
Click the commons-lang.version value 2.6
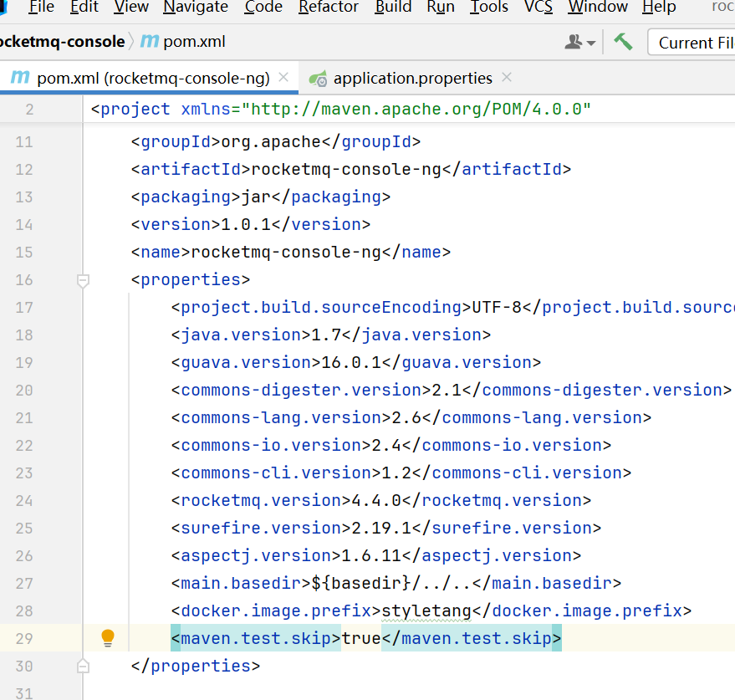tap(406, 418)
